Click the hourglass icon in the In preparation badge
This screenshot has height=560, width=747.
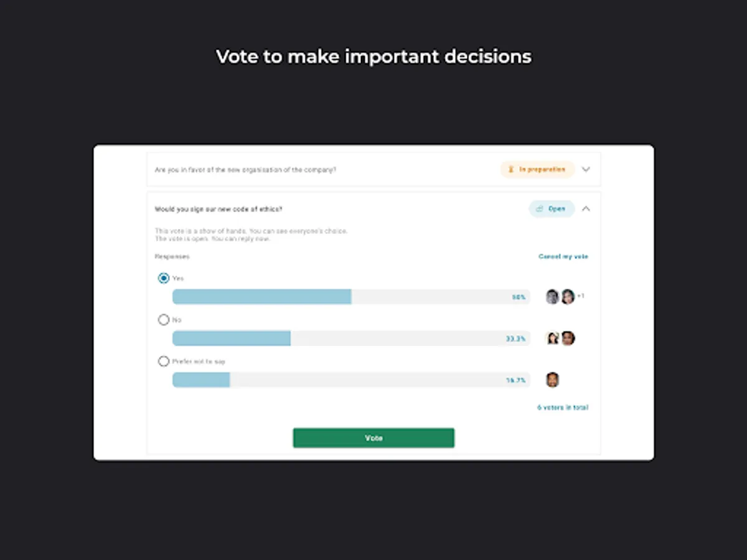(511, 169)
